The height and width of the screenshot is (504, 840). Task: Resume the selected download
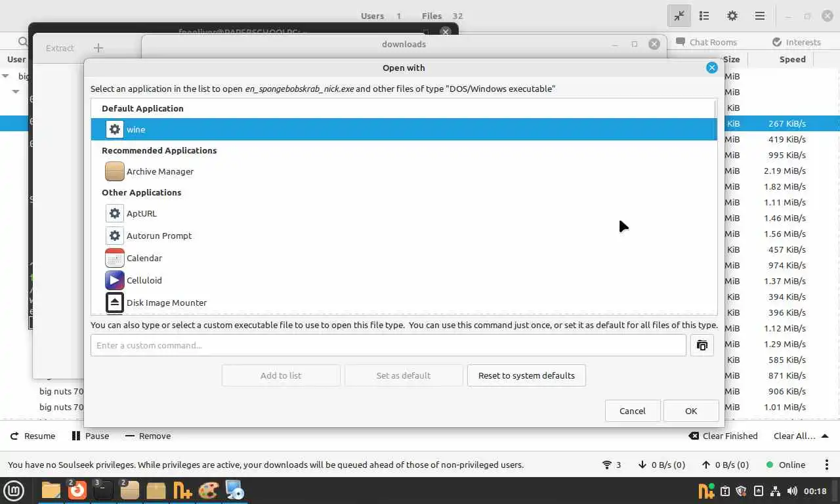[33, 436]
